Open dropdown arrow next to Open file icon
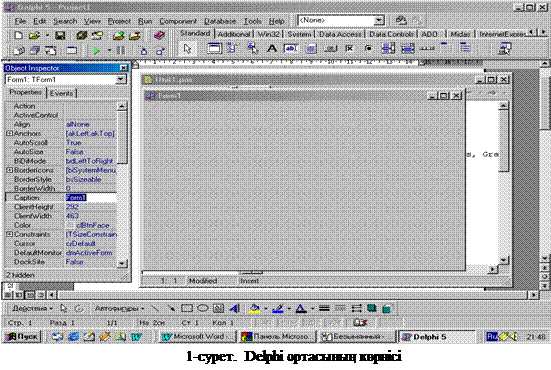Image resolution: width=551 pixels, height=370 pixels. pyautogui.click(x=47, y=35)
